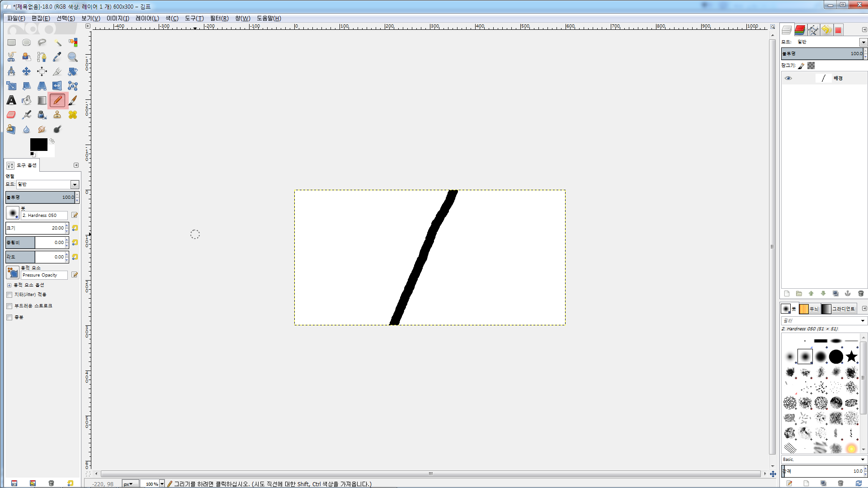Expand 동적 요소 옵션 section
Image resolution: width=868 pixels, height=488 pixels.
(9, 285)
